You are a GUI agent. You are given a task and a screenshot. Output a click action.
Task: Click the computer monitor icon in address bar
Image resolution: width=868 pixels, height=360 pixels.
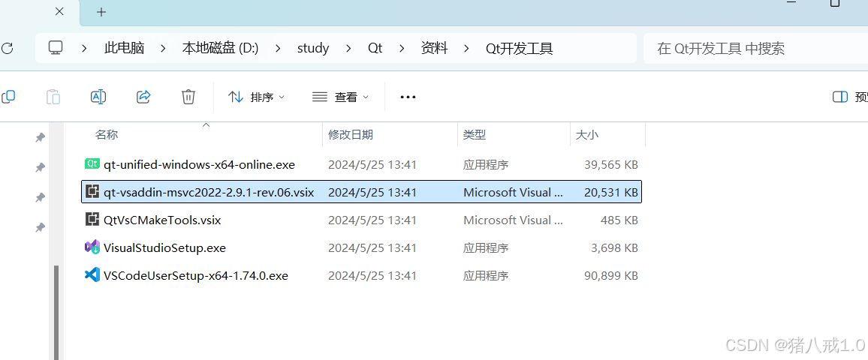(56, 48)
